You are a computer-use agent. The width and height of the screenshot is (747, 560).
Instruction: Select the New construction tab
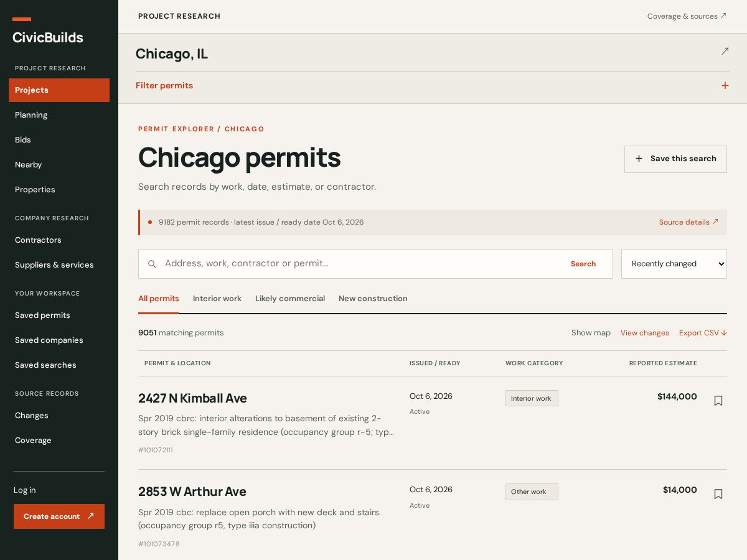point(373,299)
